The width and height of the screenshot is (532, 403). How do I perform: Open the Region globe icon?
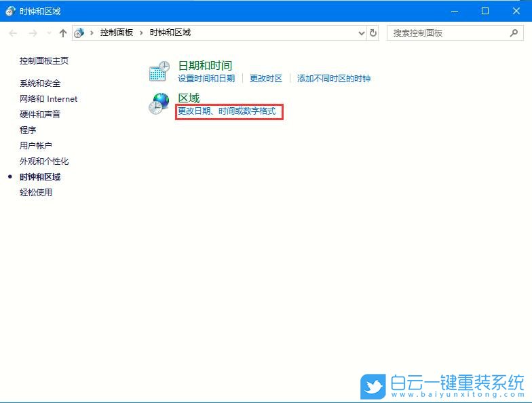pos(159,103)
